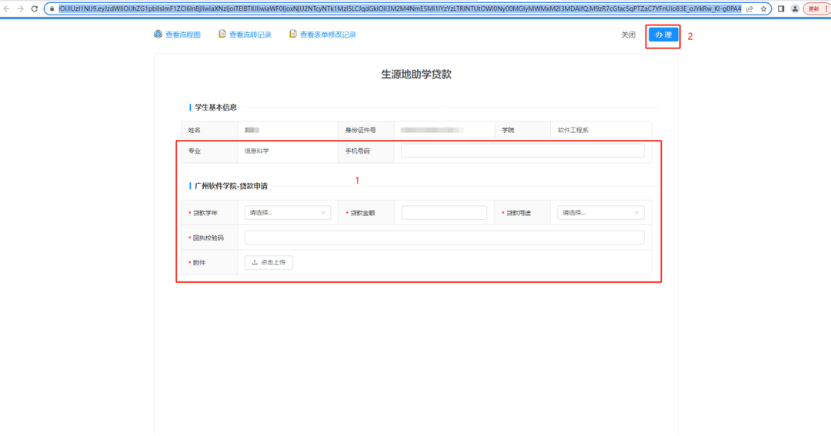Click the 查看表单修改记录 document icon

[x=293, y=35]
